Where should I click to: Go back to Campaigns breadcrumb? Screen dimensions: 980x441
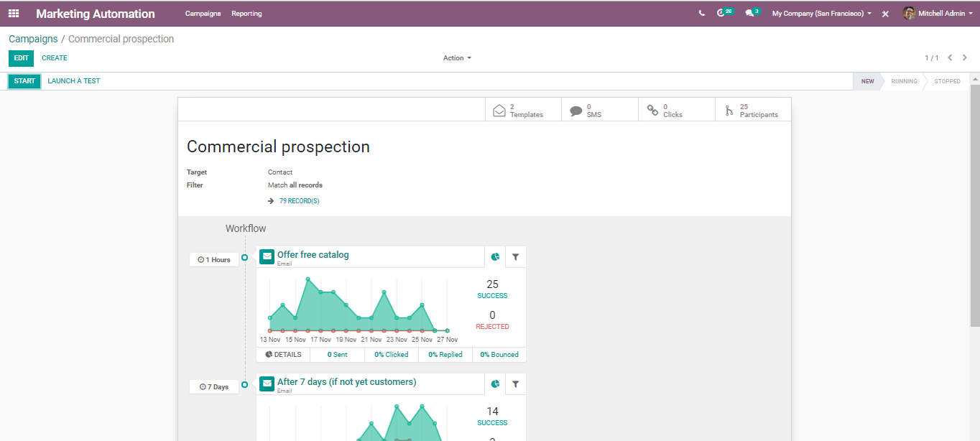[x=33, y=39]
